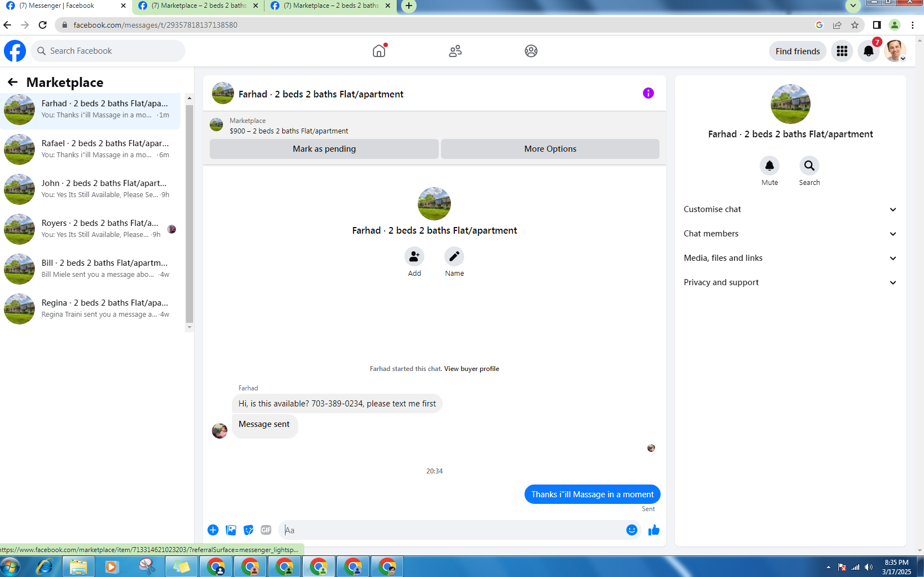This screenshot has width=924, height=577.
Task: Click the browser address bar URL
Action: point(155,25)
